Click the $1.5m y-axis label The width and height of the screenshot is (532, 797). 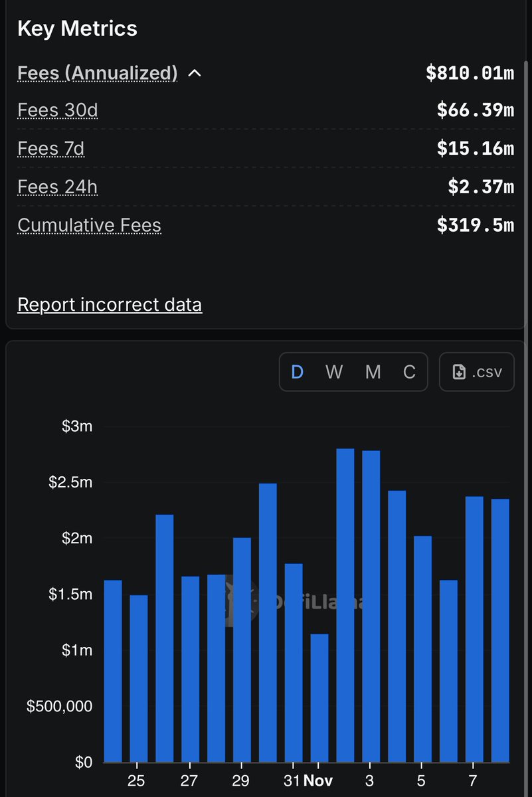pos(70,594)
